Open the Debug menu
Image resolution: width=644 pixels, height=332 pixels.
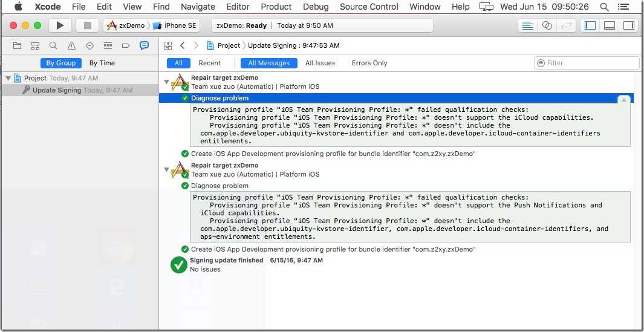point(316,7)
